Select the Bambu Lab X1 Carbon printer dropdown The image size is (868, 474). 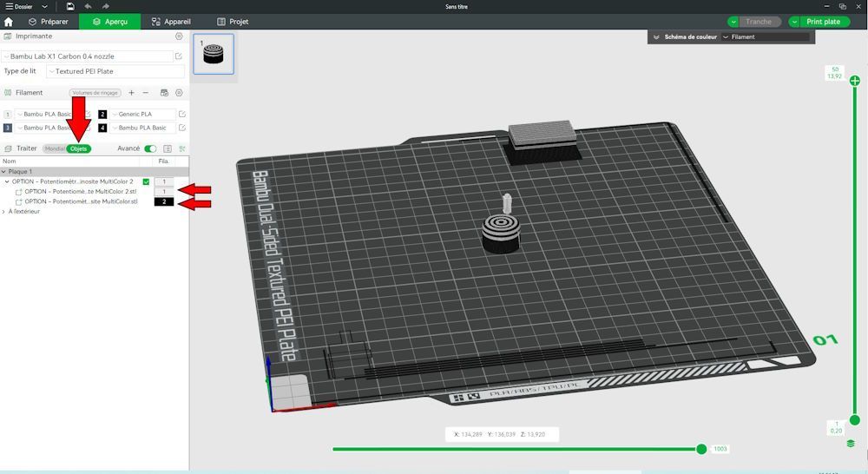(x=88, y=56)
